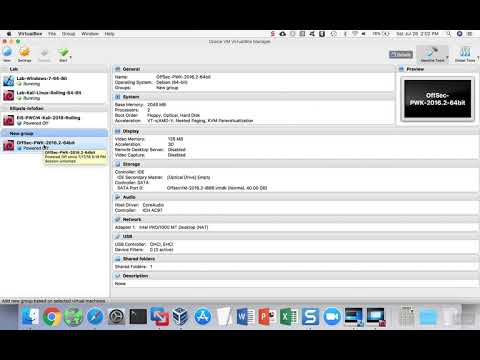Open the Network section header
480x360 pixels.
pos(295,219)
